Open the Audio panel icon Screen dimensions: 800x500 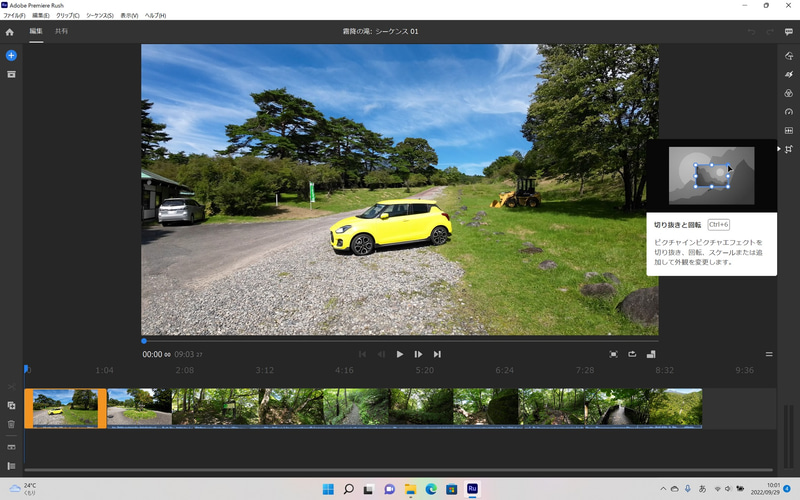(x=789, y=131)
